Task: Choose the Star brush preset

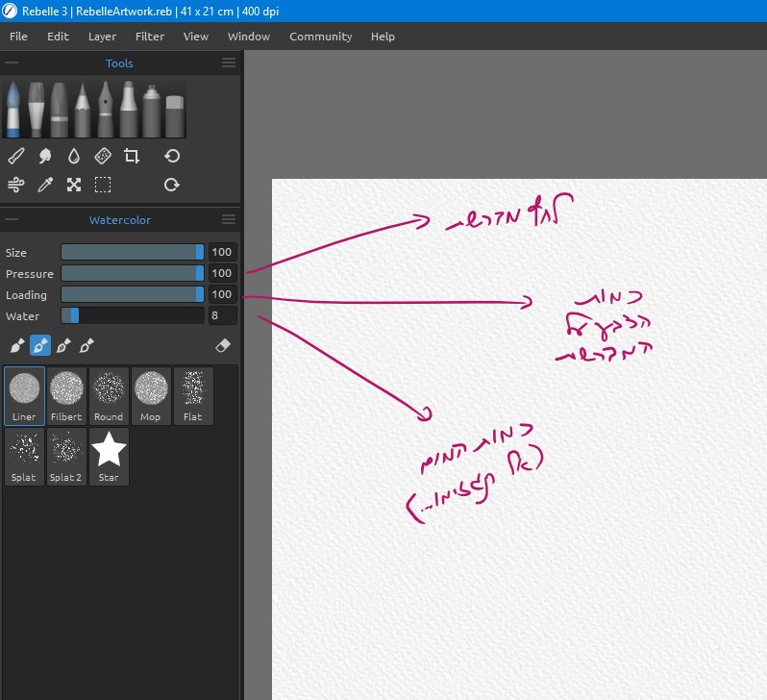Action: coord(109,457)
